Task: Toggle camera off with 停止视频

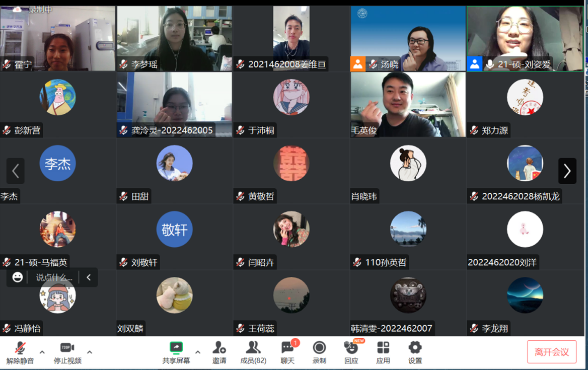Action: tap(67, 352)
